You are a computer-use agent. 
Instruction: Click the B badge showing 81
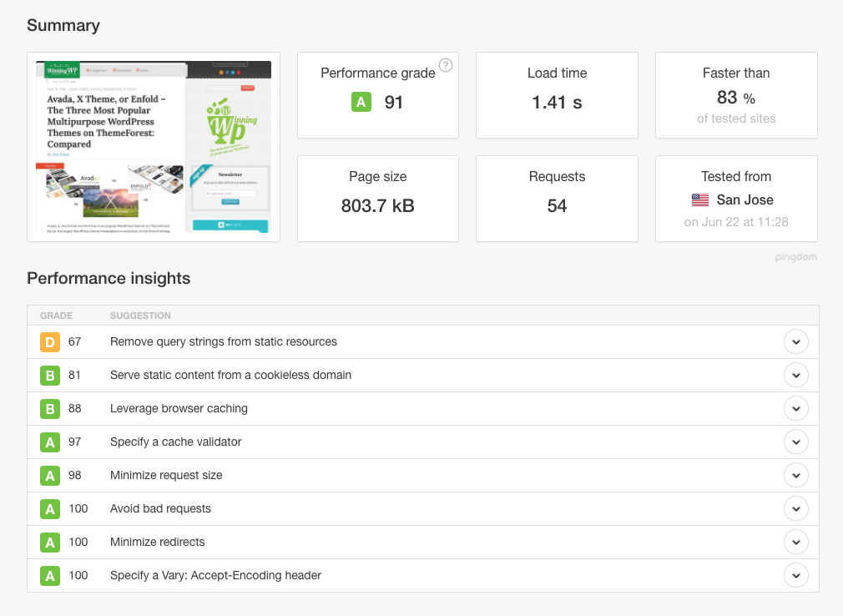coord(49,375)
